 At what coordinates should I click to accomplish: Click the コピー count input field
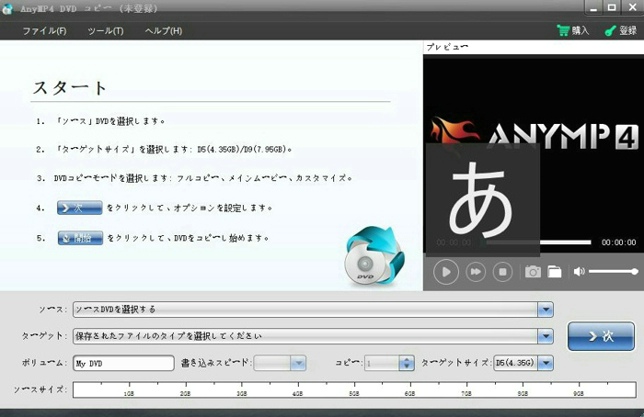click(382, 363)
